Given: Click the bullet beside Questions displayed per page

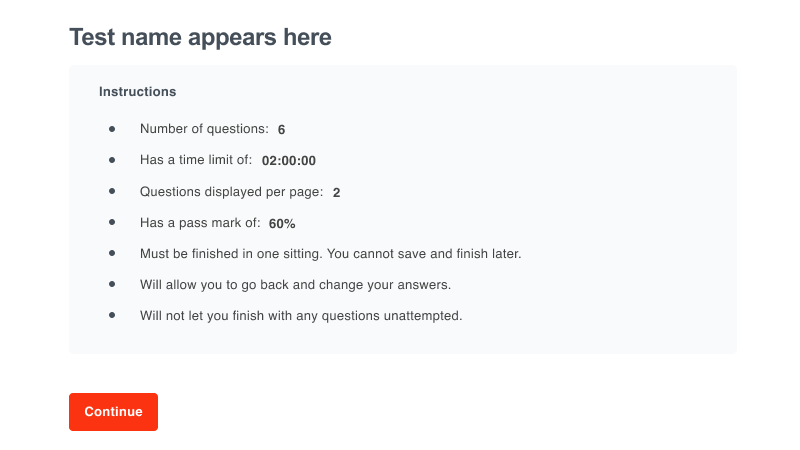Looking at the screenshot, I should point(113,191).
